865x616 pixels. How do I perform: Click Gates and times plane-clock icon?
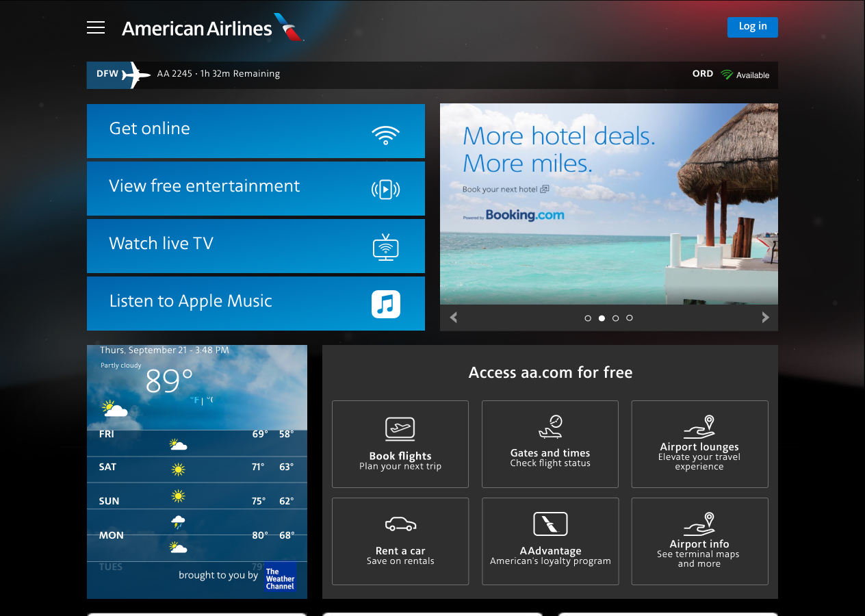click(550, 426)
